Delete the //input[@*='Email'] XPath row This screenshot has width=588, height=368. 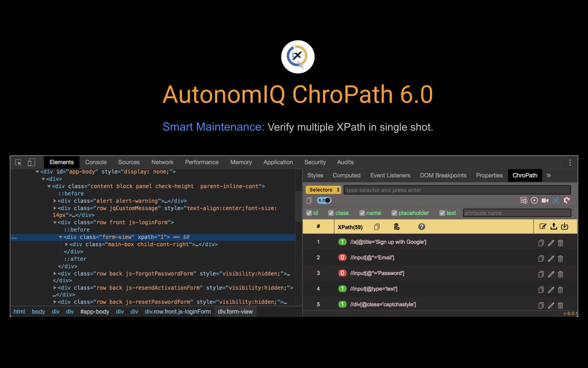click(560, 259)
